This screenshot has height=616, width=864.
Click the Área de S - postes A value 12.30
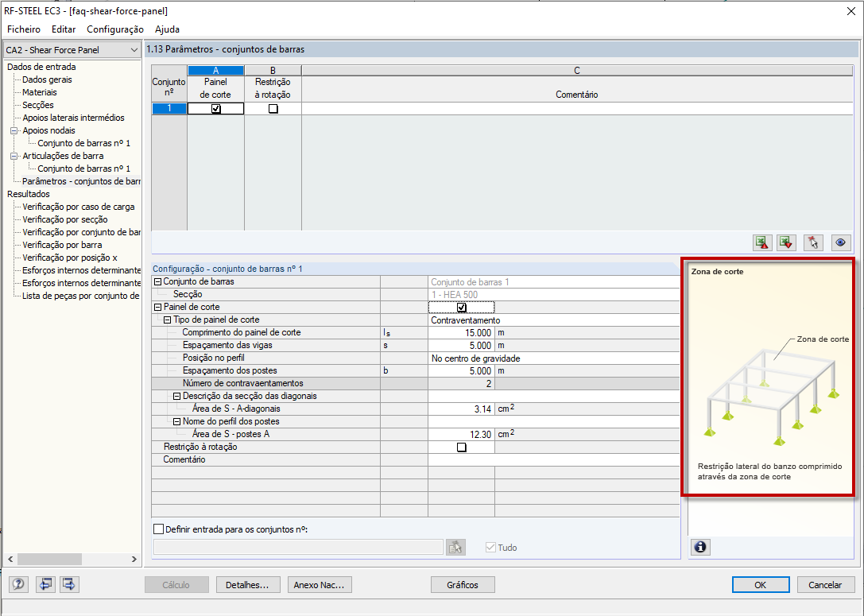461,434
